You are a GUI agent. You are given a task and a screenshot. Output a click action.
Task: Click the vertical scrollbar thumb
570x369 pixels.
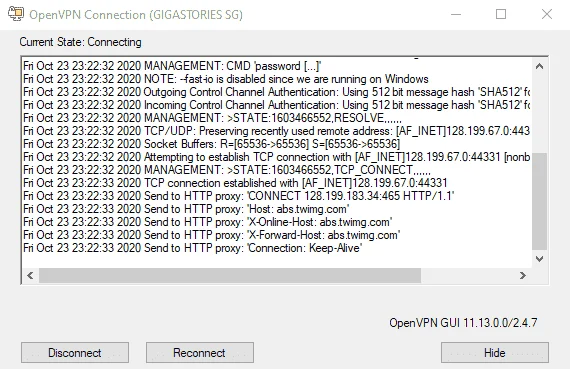point(539,201)
